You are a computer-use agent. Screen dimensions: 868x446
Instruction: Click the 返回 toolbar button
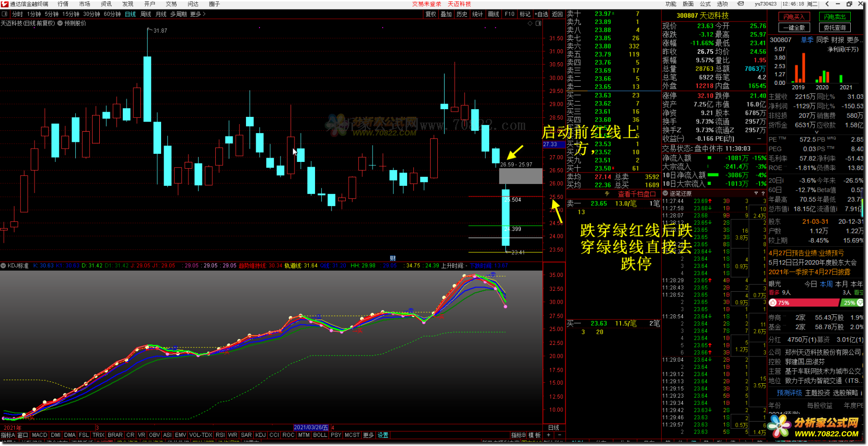(x=557, y=14)
